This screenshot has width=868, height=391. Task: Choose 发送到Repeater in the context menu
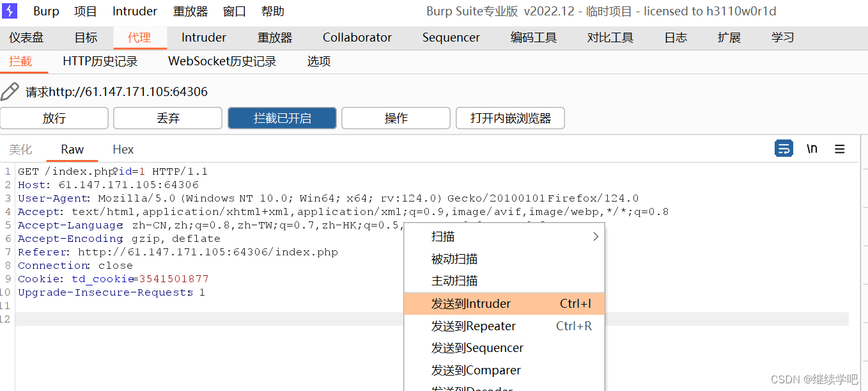(504, 326)
